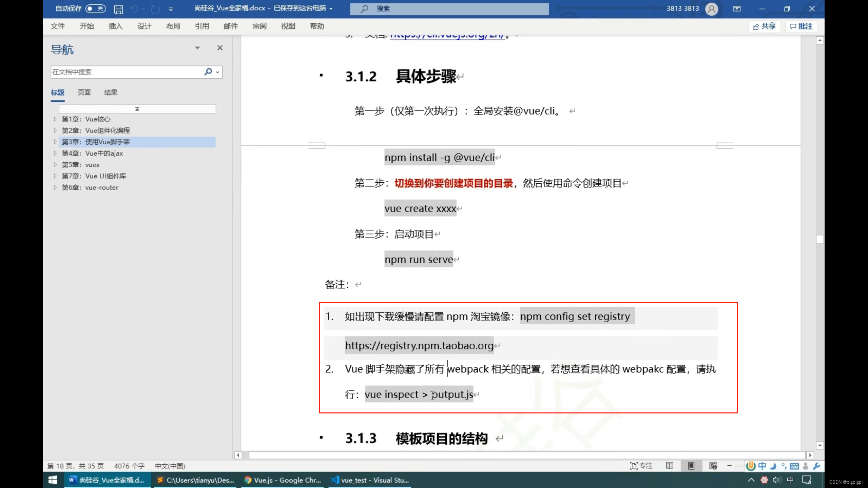Open the Quick Access Toolbar customize arrow
Viewport: 868px width, 488px height.
[171, 9]
